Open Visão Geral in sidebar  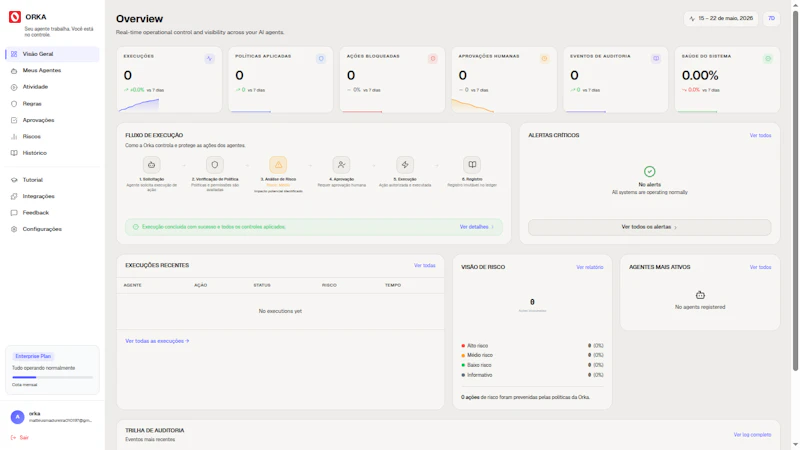click(52, 54)
